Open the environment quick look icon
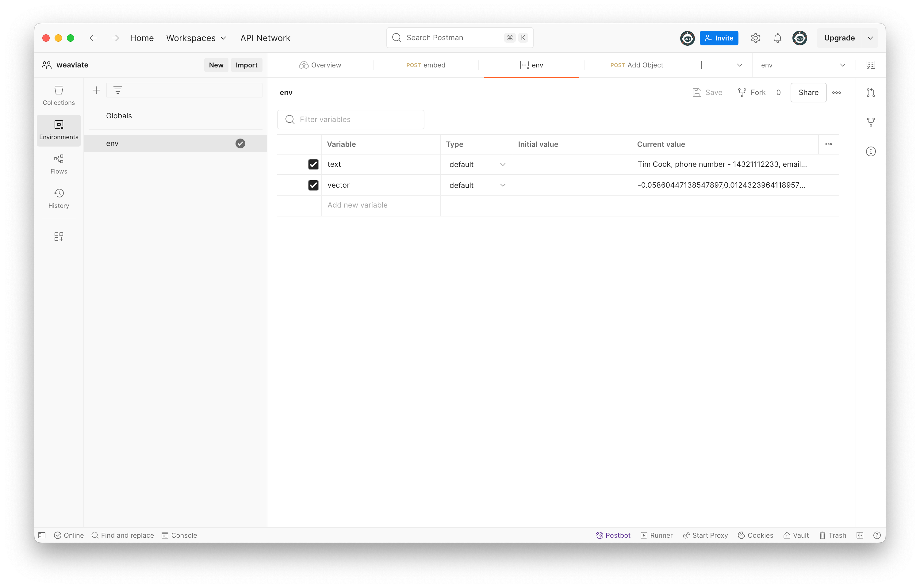 [x=871, y=65]
